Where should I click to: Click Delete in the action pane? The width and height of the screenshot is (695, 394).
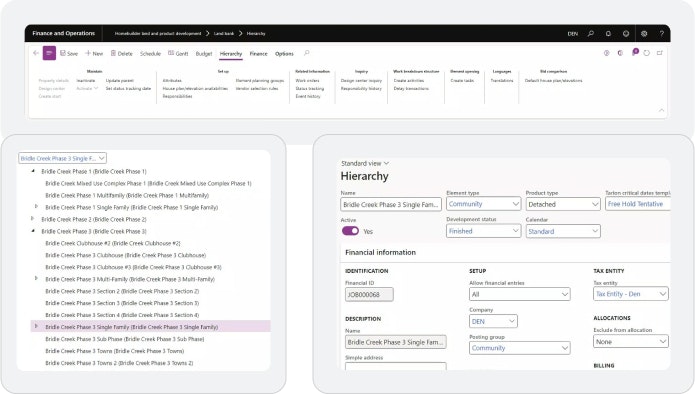click(122, 54)
